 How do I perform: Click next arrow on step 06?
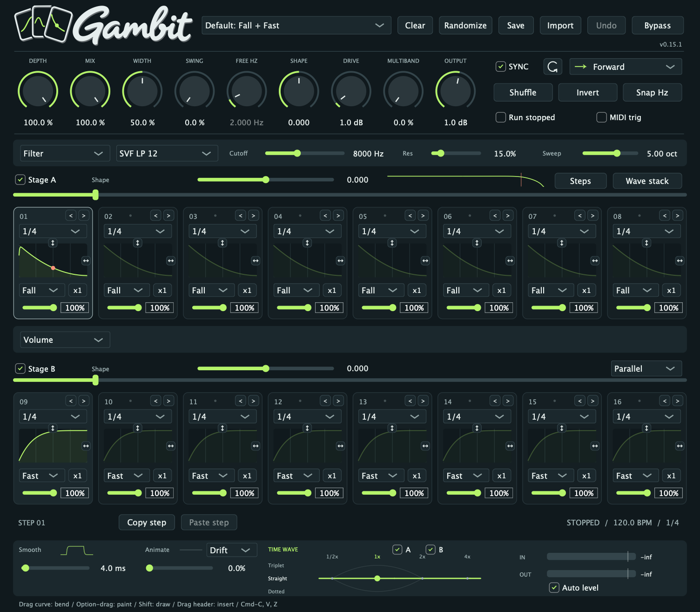pyautogui.click(x=508, y=215)
